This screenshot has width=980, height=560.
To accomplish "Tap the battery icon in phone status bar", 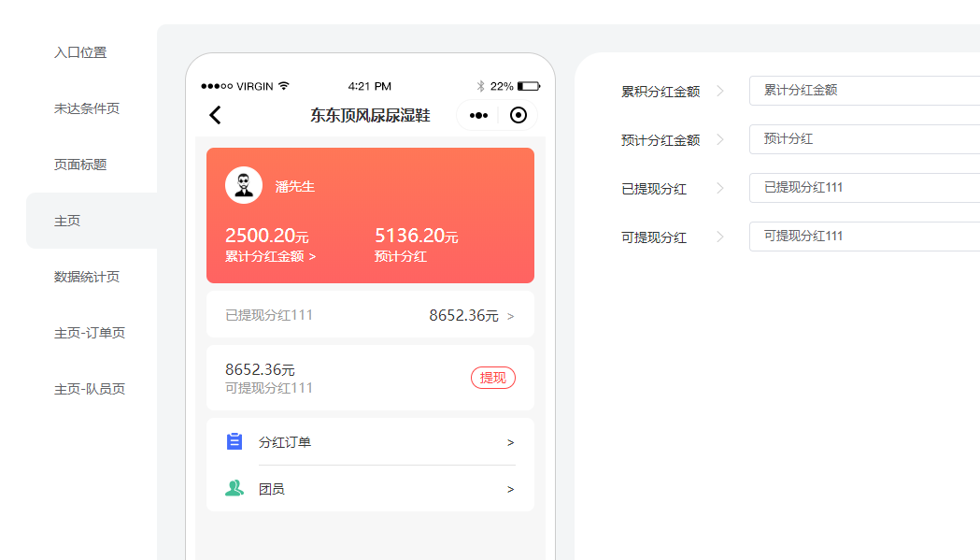I will click(x=529, y=86).
